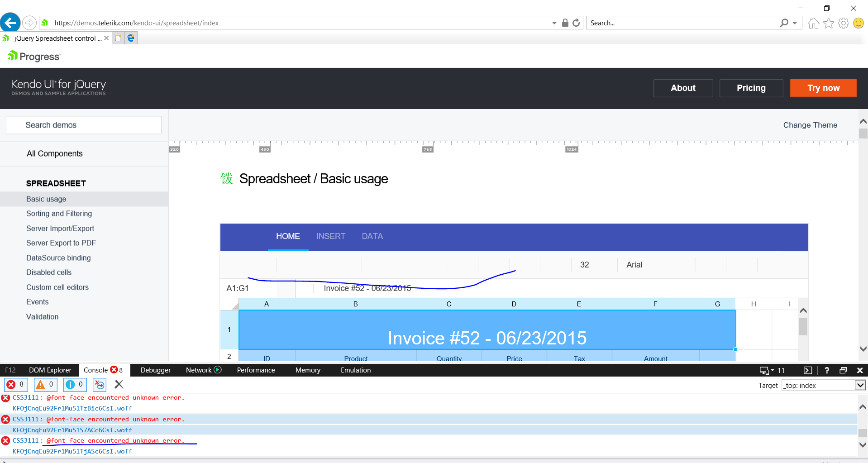
Task: Click the yellow smiley feedback icon
Action: click(x=858, y=23)
